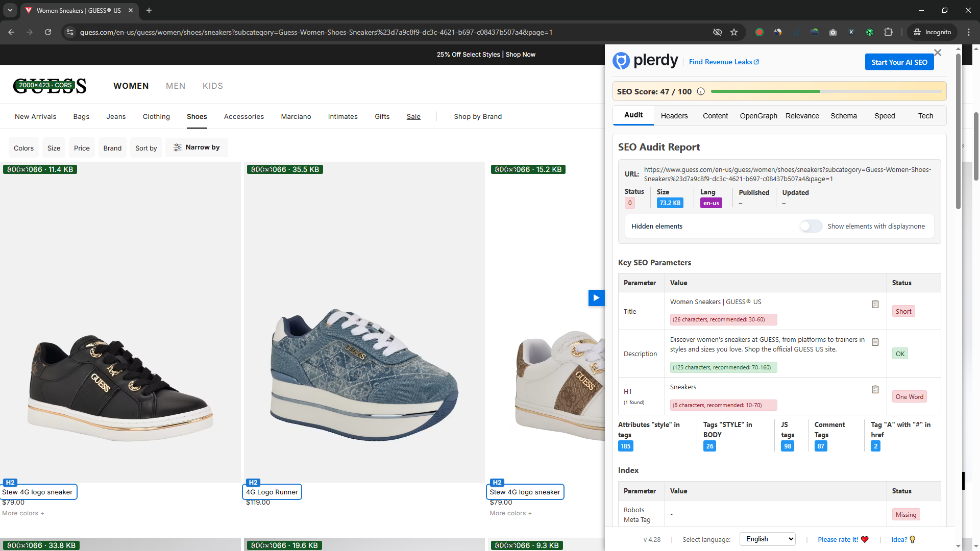Switch to the Schema tab
Viewport: 980px width, 551px height.
tap(843, 116)
